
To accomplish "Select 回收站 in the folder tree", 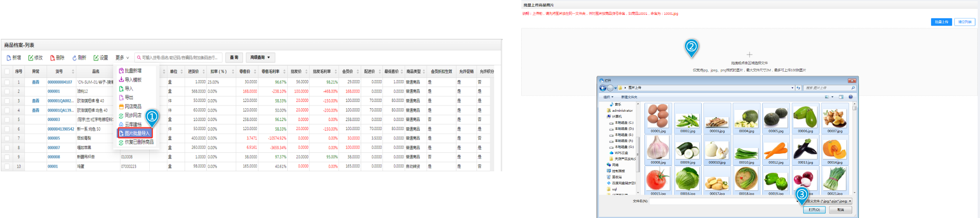I will tap(614, 177).
